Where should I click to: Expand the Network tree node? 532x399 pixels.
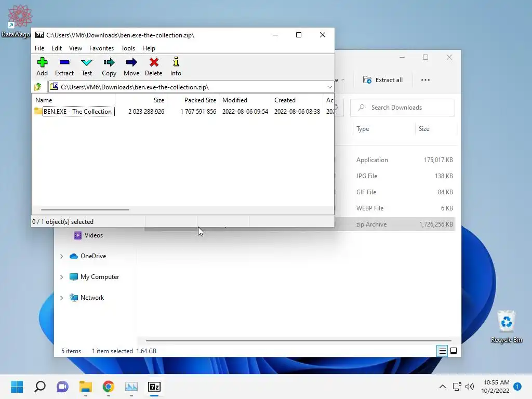click(x=61, y=298)
